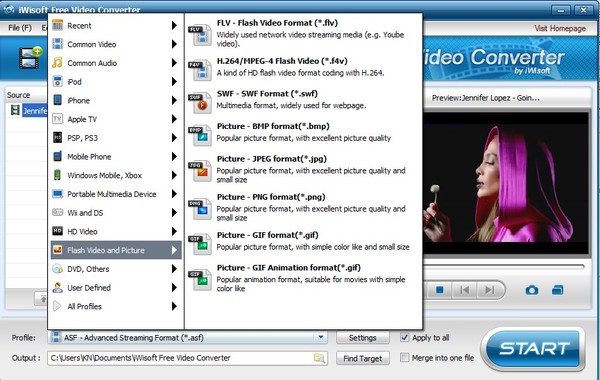This screenshot has height=380, width=600.
Task: Click the Portable Multimedia Device icon
Action: pos(57,194)
